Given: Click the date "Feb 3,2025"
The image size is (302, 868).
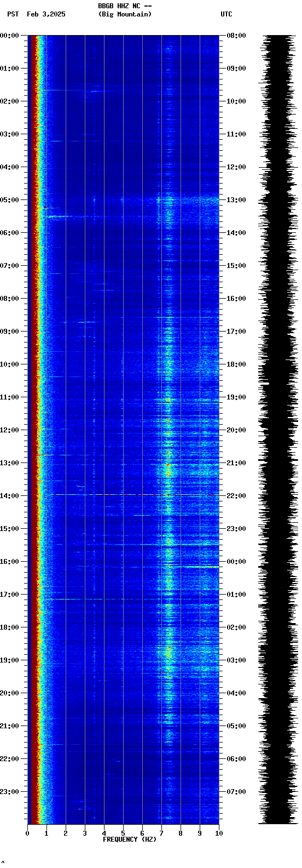Looking at the screenshot, I should click(46, 14).
